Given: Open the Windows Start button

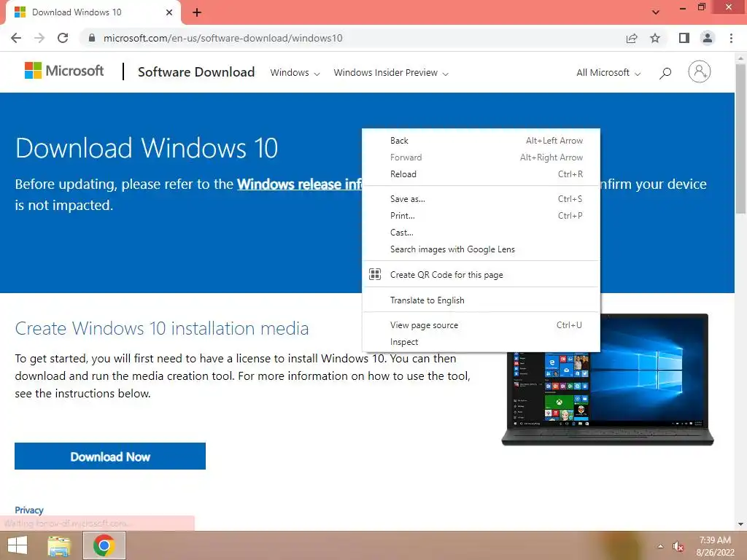Looking at the screenshot, I should coord(18,545).
